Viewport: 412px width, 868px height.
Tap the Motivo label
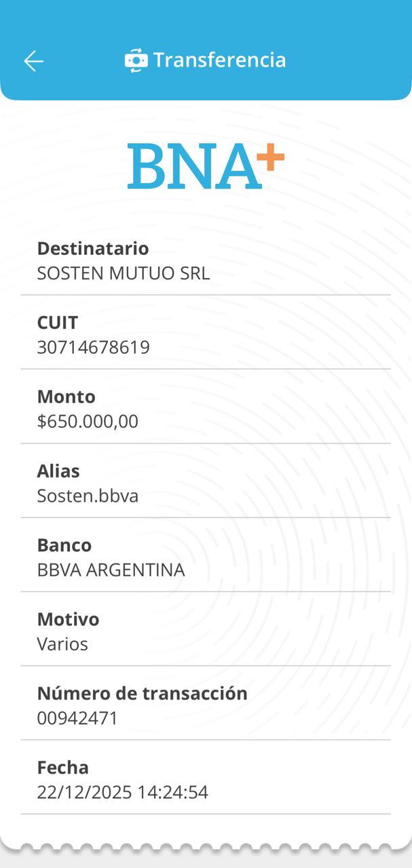point(68,619)
